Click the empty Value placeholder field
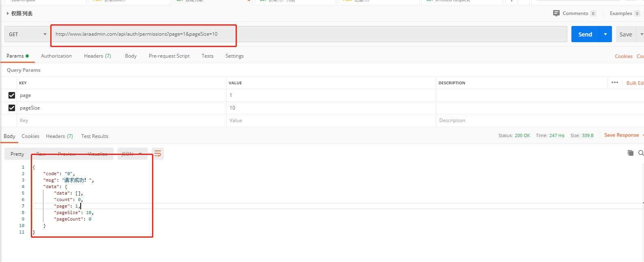Image resolution: width=644 pixels, height=262 pixels. click(331, 120)
